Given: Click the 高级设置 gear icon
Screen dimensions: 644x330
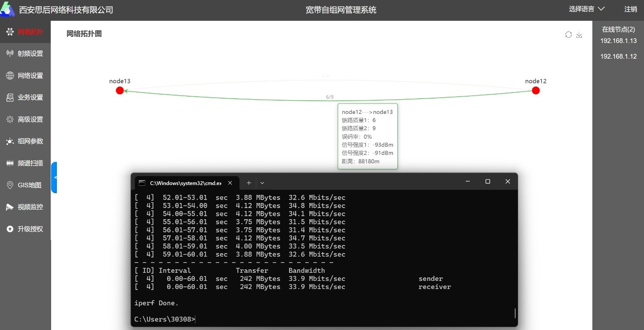Looking at the screenshot, I should coord(10,119).
